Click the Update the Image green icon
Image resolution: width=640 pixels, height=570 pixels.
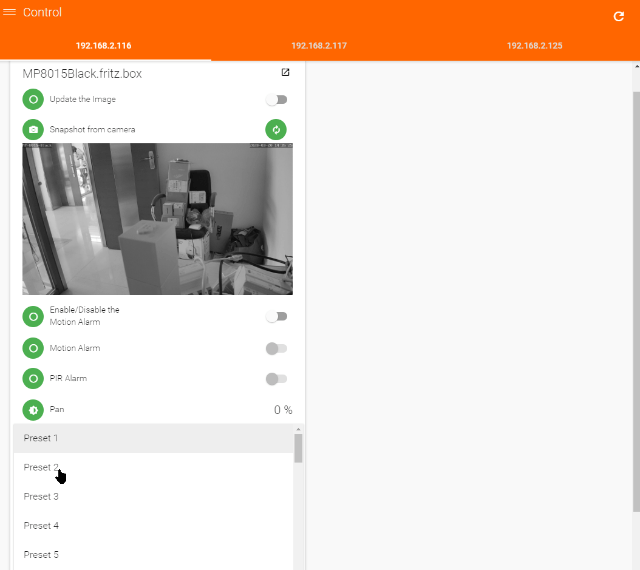coord(33,99)
